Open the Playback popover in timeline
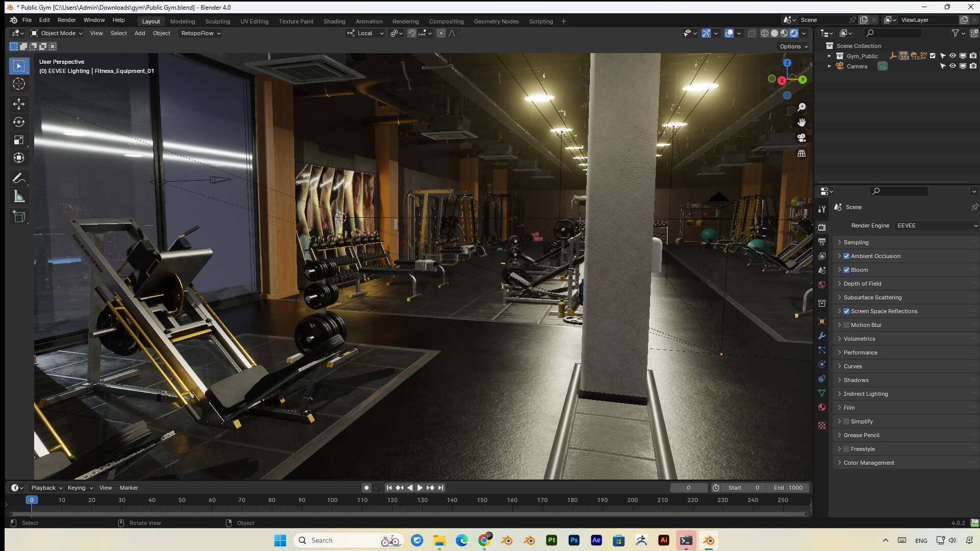The width and height of the screenshot is (980, 551). 46,488
